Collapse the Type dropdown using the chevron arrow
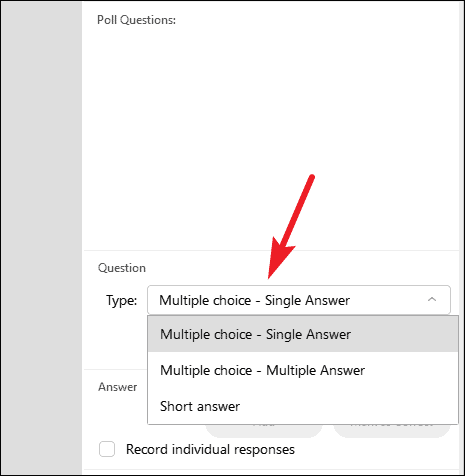The height and width of the screenshot is (476, 465). (x=432, y=299)
